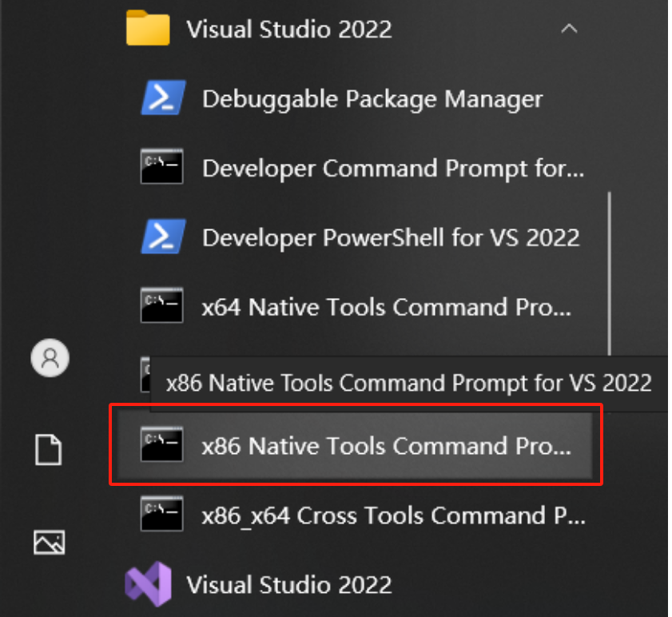Image resolution: width=672 pixels, height=617 pixels.
Task: Open the Pictures sidebar icon
Action: pos(50,542)
